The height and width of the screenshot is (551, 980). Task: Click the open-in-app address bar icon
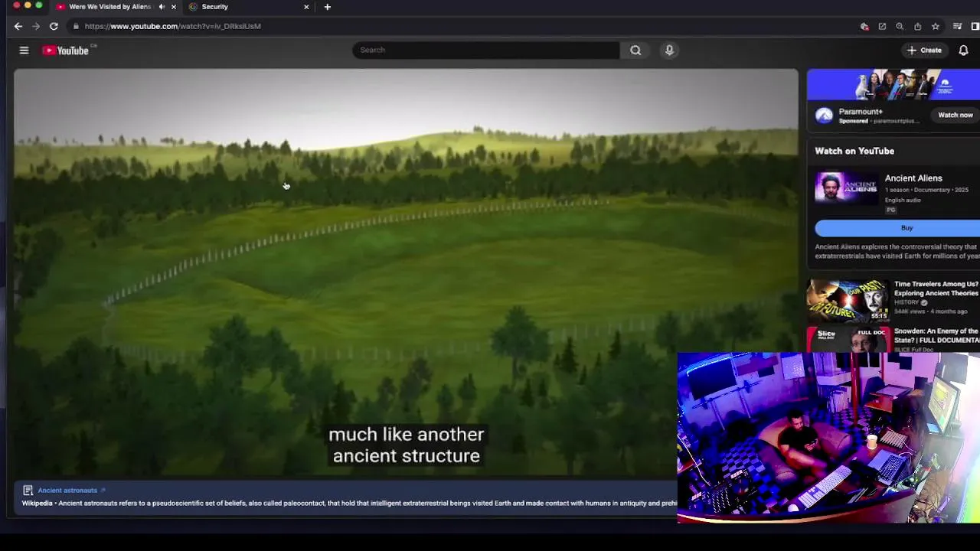click(882, 26)
